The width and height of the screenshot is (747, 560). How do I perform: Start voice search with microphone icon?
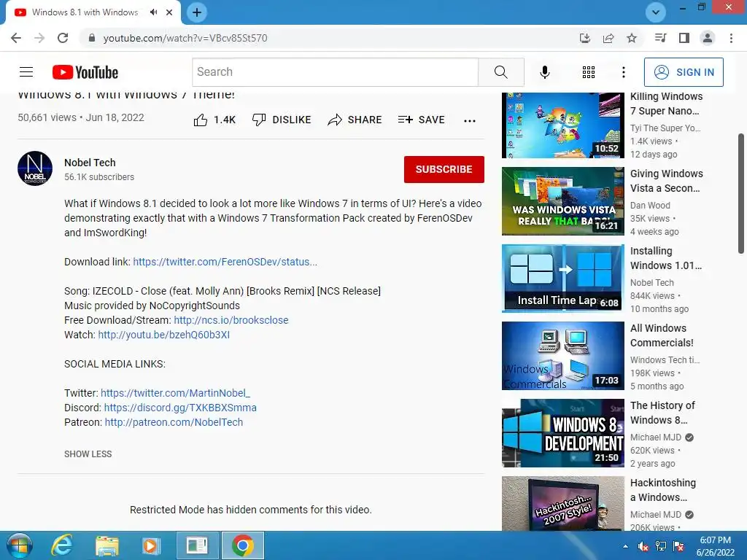point(544,72)
